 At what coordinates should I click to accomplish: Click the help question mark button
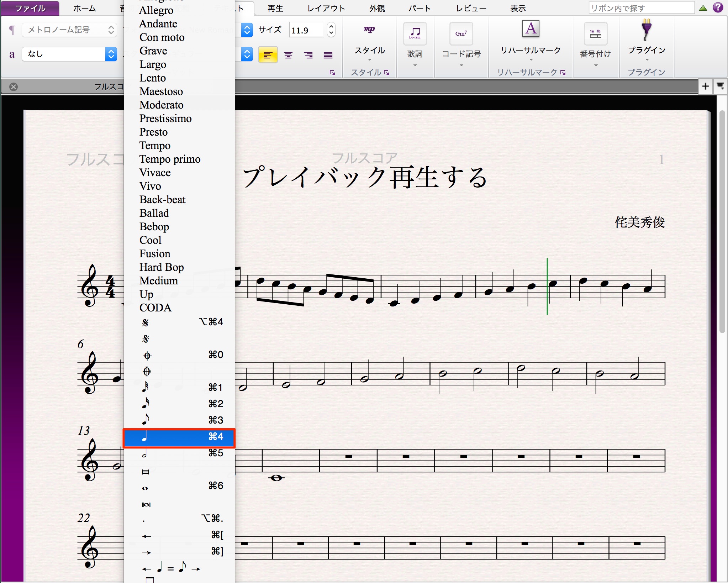pos(718,7)
